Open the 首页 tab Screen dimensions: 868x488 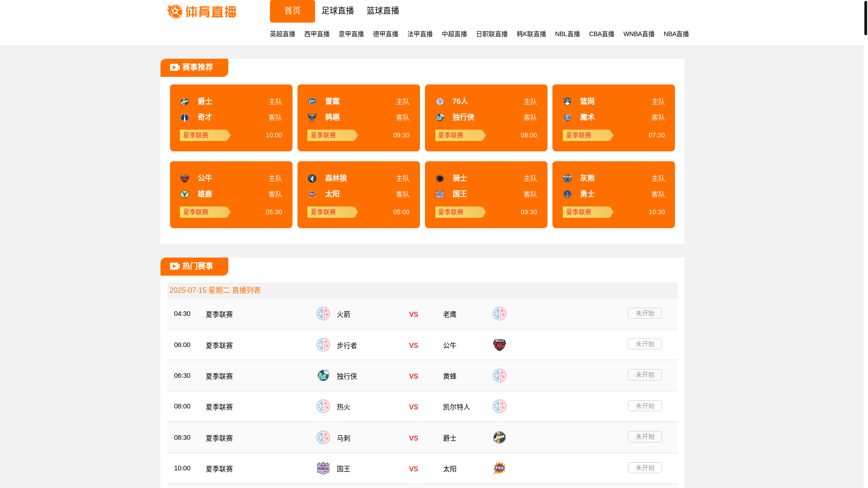coord(292,11)
